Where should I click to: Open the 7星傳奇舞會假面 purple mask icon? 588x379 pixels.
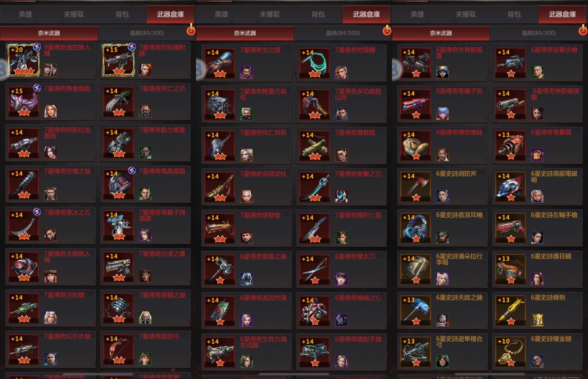point(24,101)
